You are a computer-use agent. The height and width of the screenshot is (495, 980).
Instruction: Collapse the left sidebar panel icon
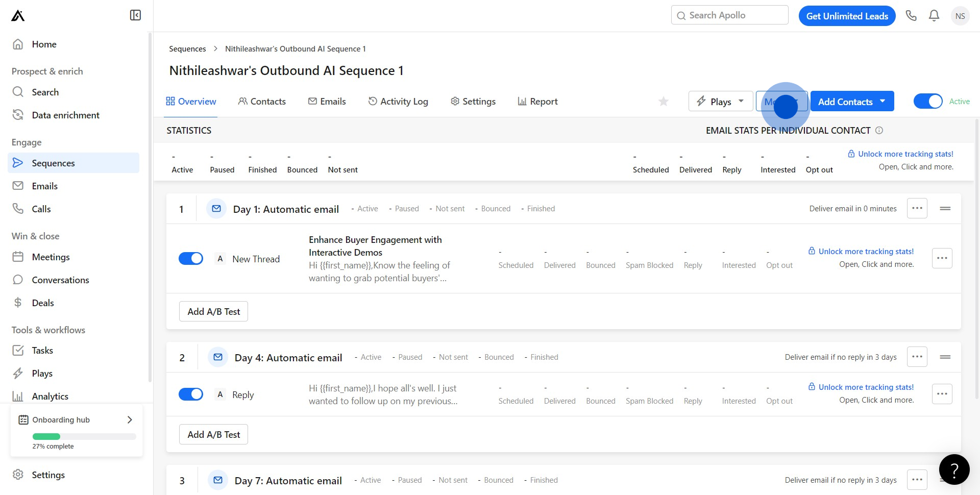(135, 15)
